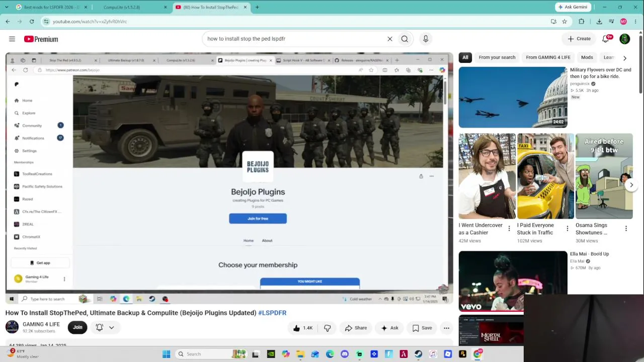This screenshot has width=644, height=362.
Task: Open a new Chrome tab
Action: tap(257, 7)
